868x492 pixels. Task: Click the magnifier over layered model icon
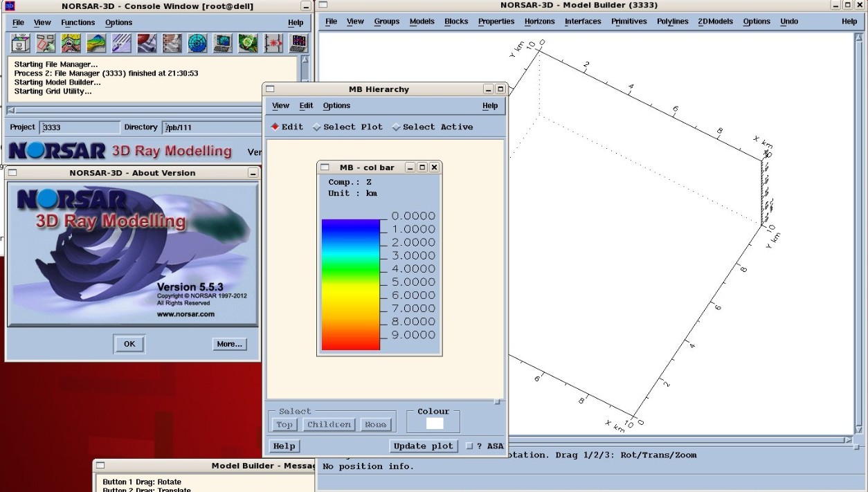click(71, 44)
